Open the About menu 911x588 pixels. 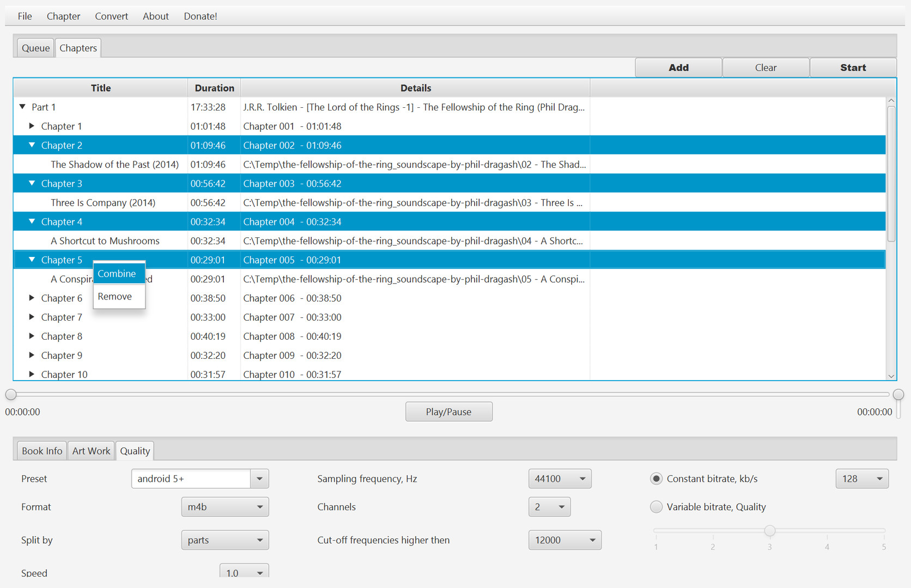[156, 16]
